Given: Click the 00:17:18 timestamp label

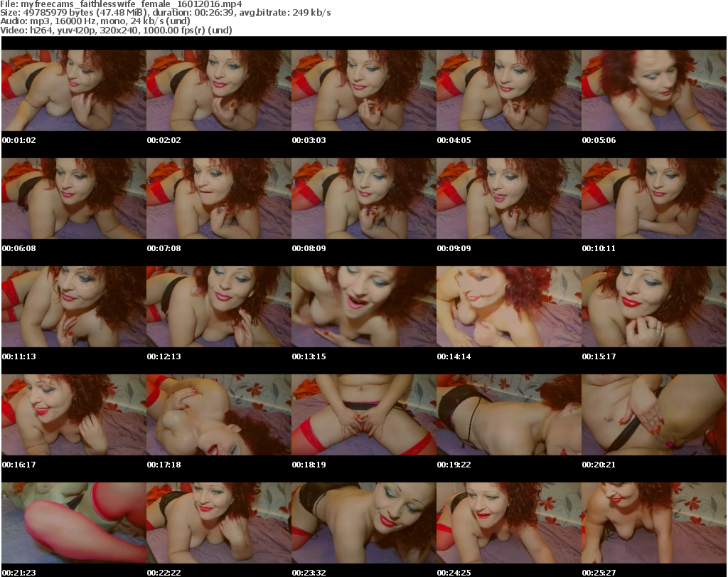Looking at the screenshot, I should click(x=164, y=465).
